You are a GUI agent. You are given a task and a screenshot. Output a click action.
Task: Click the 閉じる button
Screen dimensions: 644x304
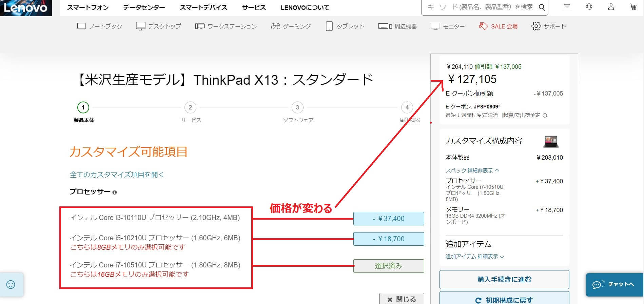click(x=402, y=299)
